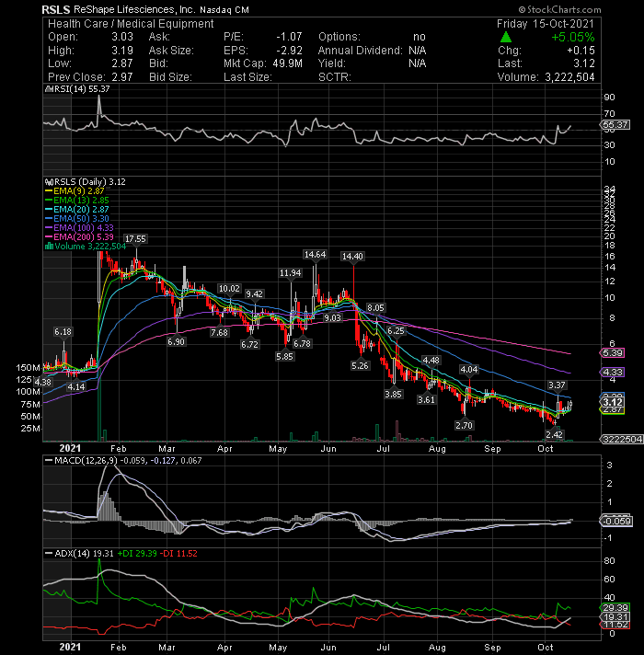Click the 4.14 low price label
This screenshot has width=644, height=655.
coord(76,387)
